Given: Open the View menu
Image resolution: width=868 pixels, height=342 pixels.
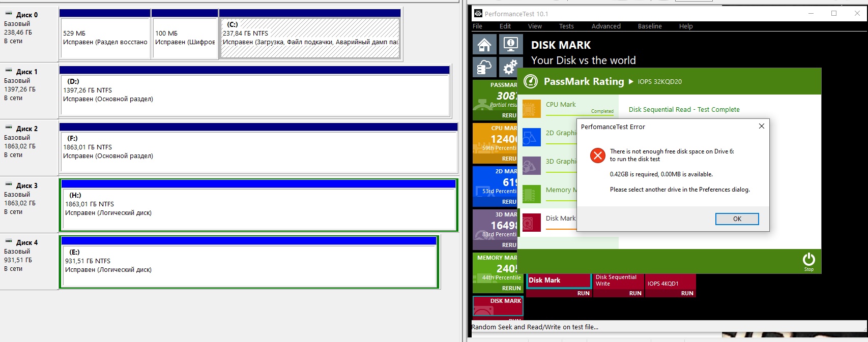Looking at the screenshot, I should (535, 26).
